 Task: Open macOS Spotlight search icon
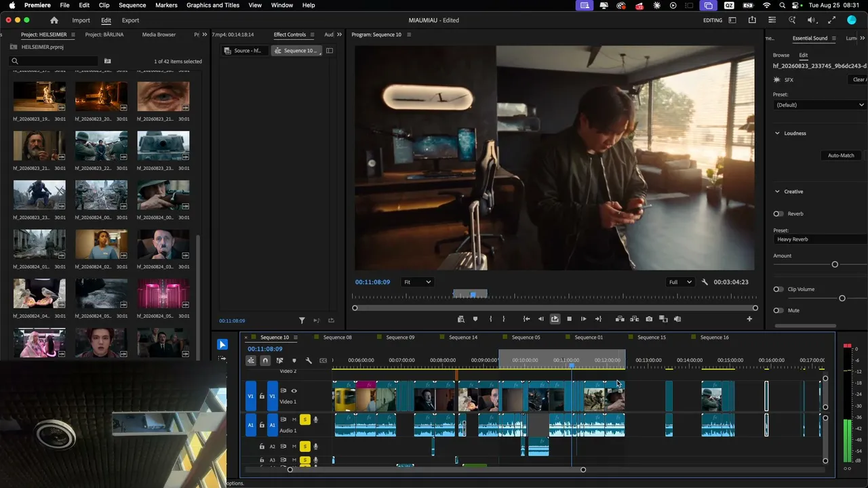[x=782, y=5]
